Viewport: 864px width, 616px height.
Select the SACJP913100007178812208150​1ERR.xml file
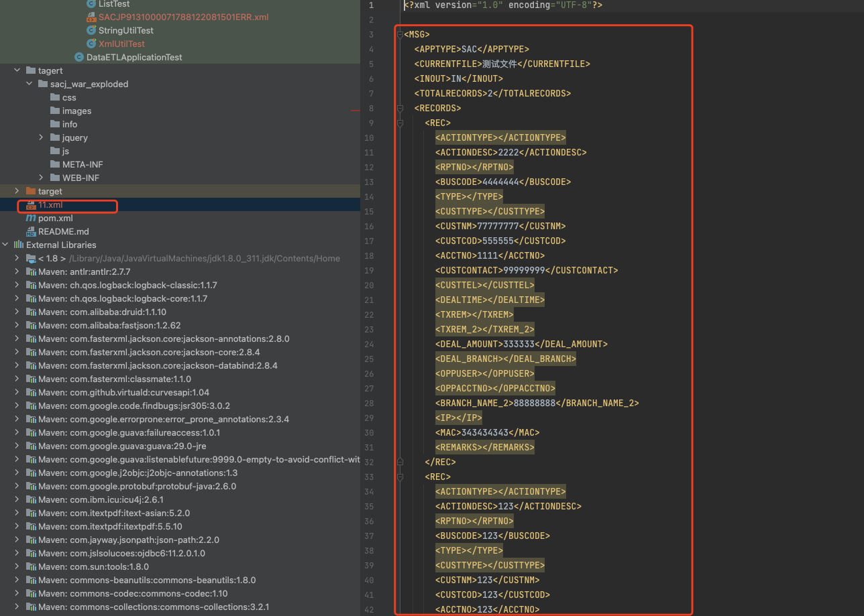(183, 17)
